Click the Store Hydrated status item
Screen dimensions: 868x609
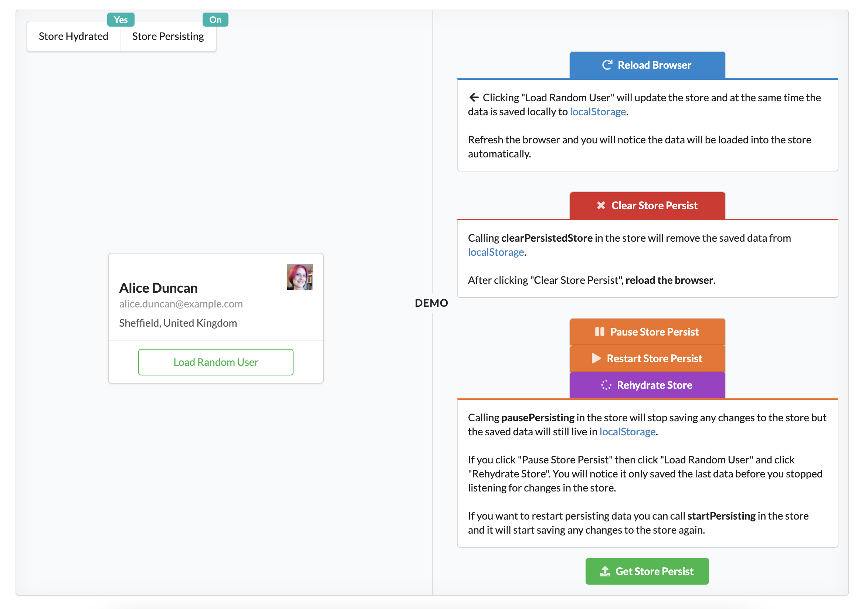tap(73, 36)
